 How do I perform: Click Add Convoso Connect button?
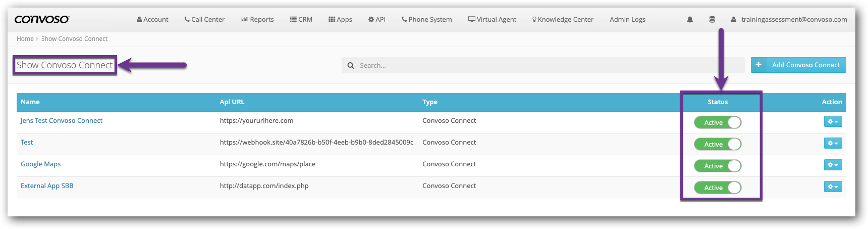798,65
